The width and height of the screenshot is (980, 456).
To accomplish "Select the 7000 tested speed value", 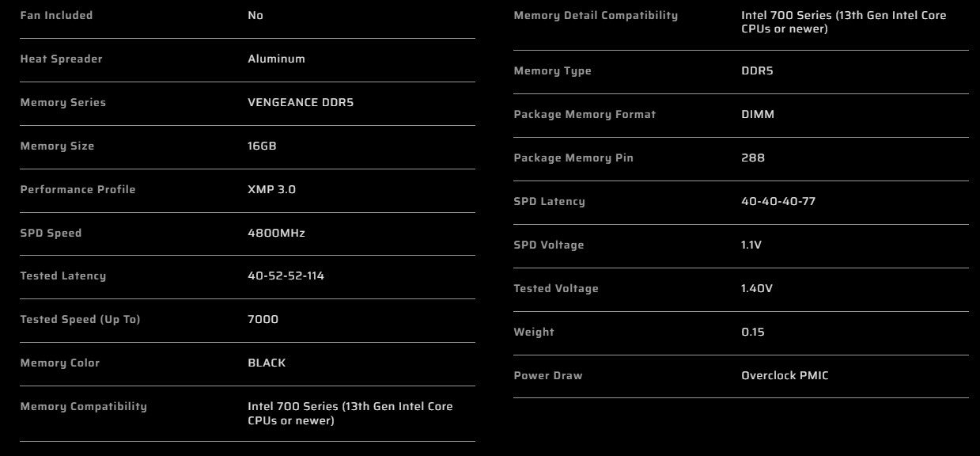I will (x=263, y=320).
